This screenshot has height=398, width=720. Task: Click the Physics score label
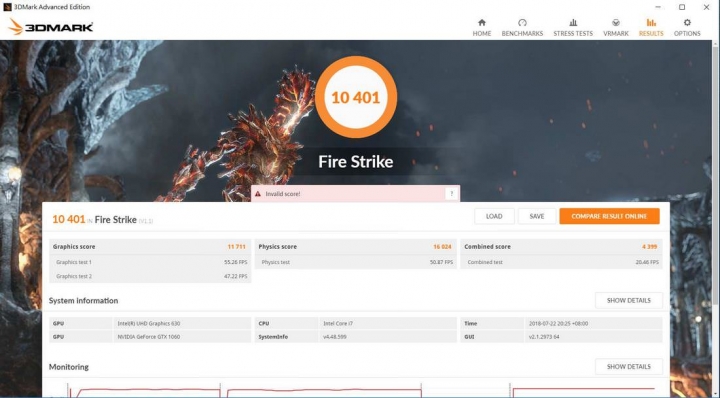pos(277,247)
